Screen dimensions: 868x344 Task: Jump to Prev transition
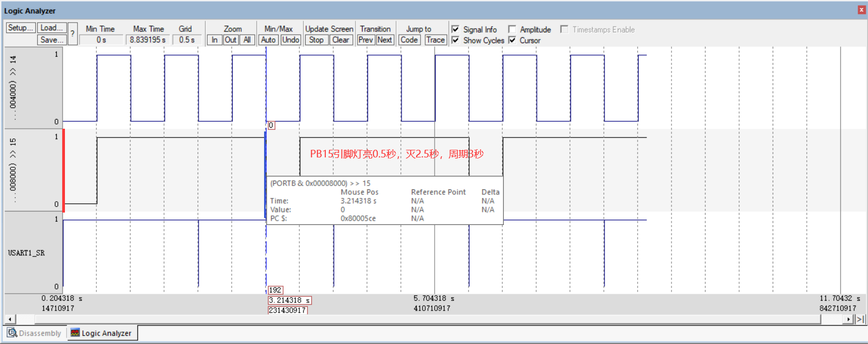coord(366,40)
